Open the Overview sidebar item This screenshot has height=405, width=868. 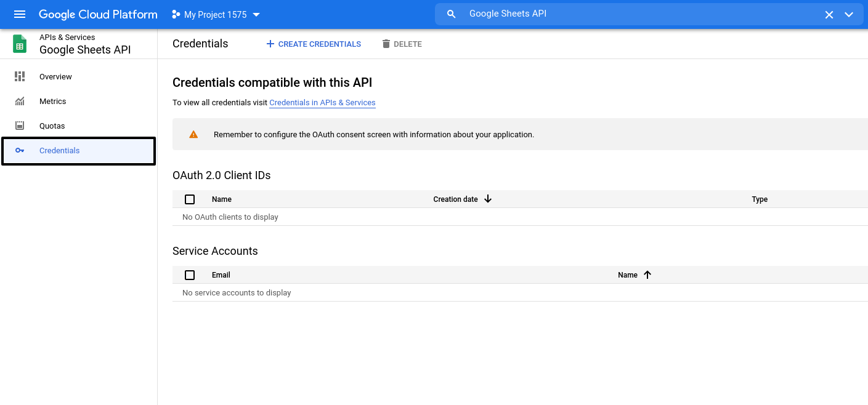click(x=78, y=77)
